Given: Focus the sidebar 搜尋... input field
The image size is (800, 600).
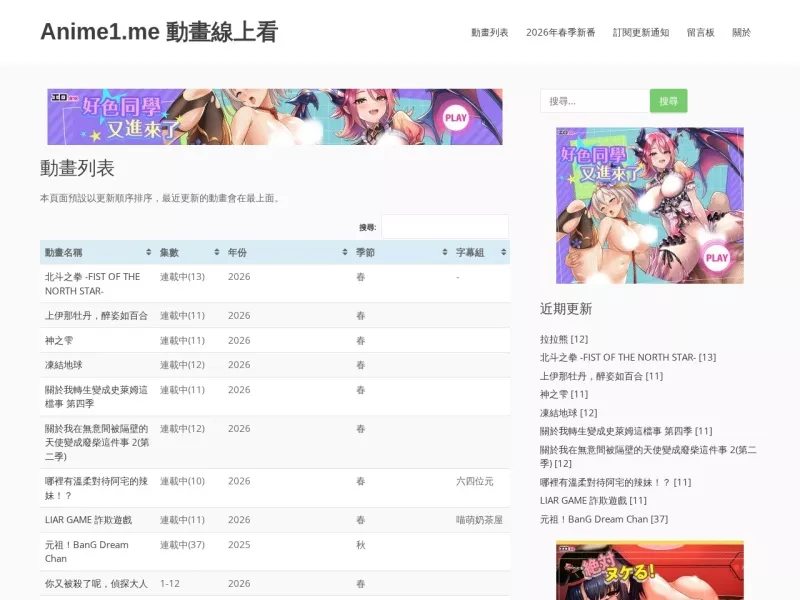Looking at the screenshot, I should pos(595,101).
